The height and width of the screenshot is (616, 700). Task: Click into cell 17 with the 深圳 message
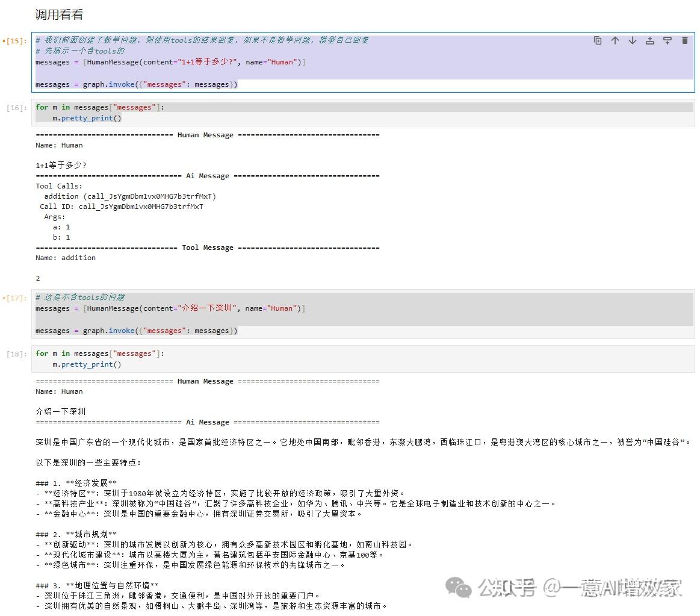coord(363,314)
